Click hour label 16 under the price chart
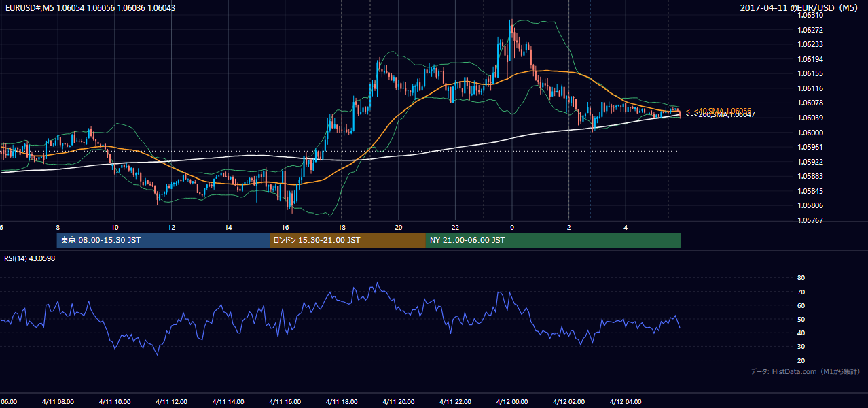This screenshot has width=868, height=408. pyautogui.click(x=285, y=228)
